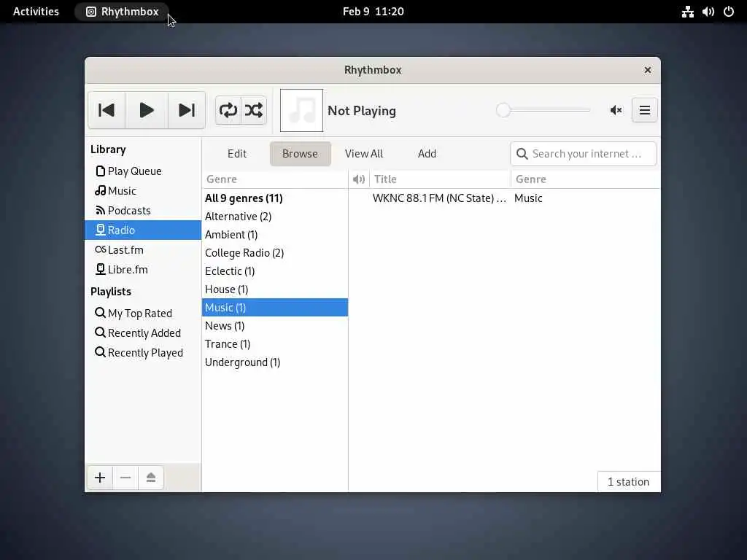Click the album art placeholder
The width and height of the screenshot is (747, 560).
[301, 111]
